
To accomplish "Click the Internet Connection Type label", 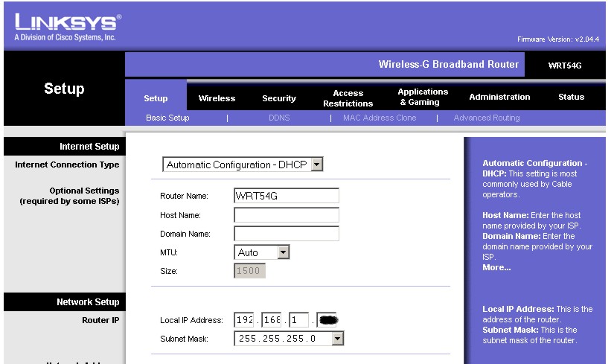I will 67,165.
